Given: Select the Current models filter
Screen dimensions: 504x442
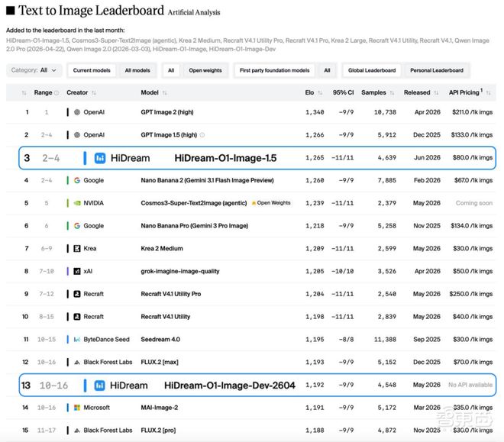Looking at the screenshot, I should 92,70.
